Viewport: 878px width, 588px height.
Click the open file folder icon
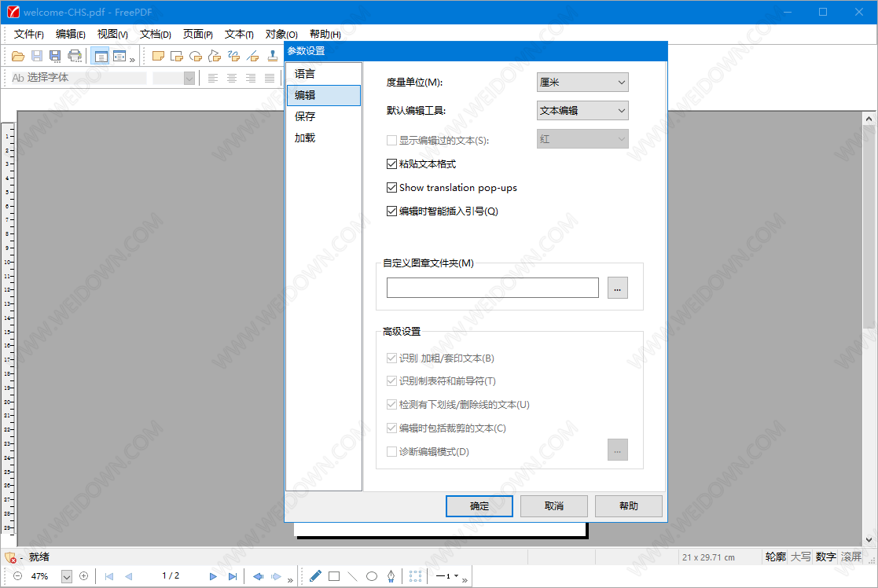18,56
